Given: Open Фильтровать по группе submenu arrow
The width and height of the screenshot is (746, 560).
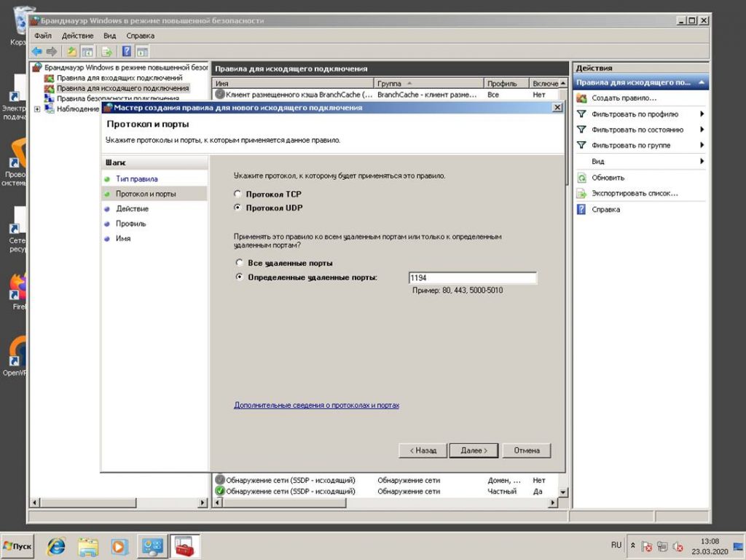Looking at the screenshot, I should click(x=702, y=145).
